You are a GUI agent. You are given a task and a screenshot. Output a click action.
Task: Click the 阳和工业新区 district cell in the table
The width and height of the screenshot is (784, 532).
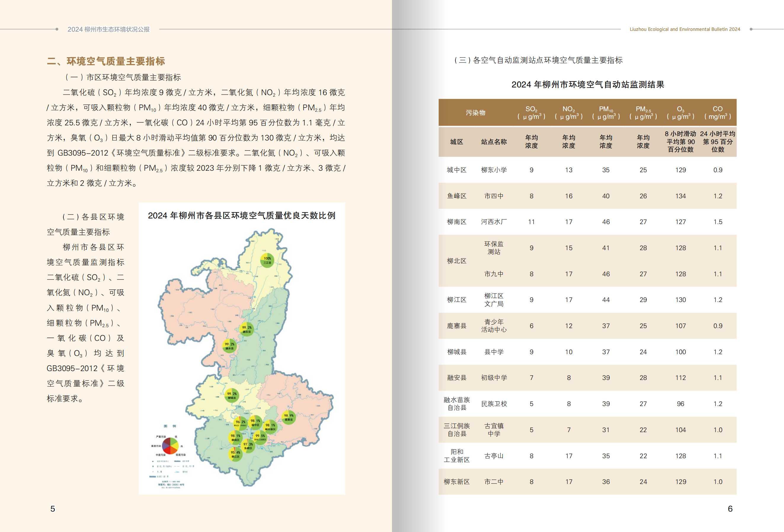[x=456, y=456]
